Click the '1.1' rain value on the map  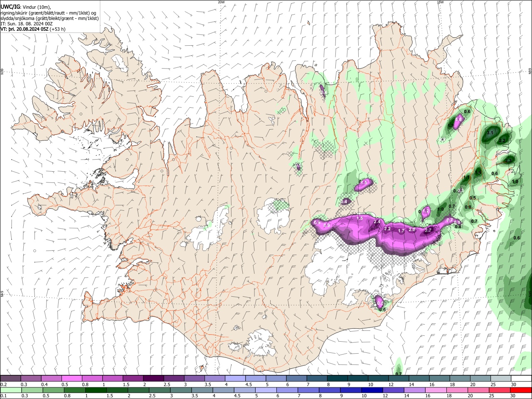tap(466, 177)
